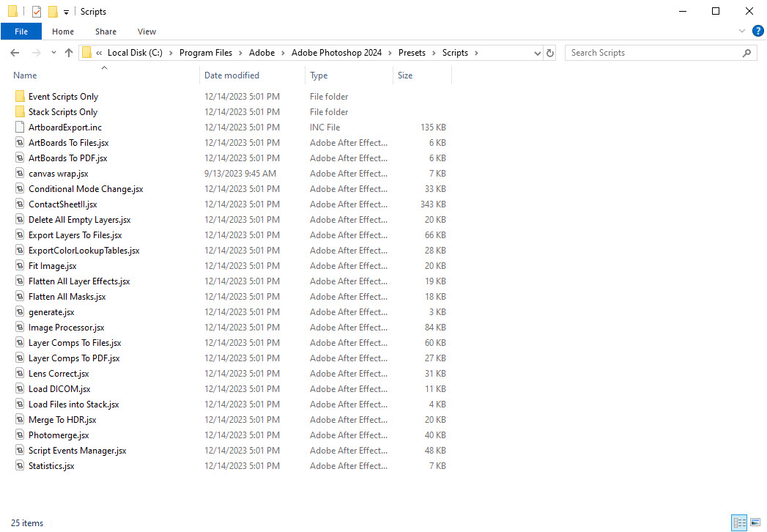
Task: Click the blue Help question mark icon
Action: point(758,31)
